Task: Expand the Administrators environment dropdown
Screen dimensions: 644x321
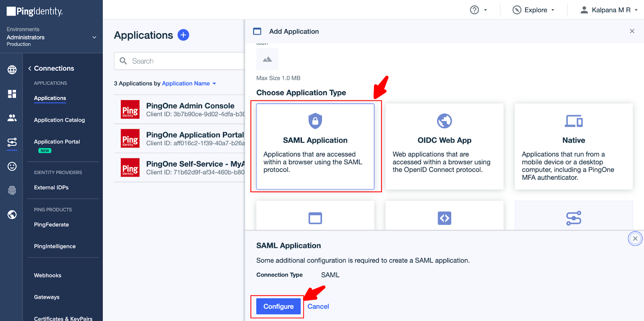Action: pos(94,37)
